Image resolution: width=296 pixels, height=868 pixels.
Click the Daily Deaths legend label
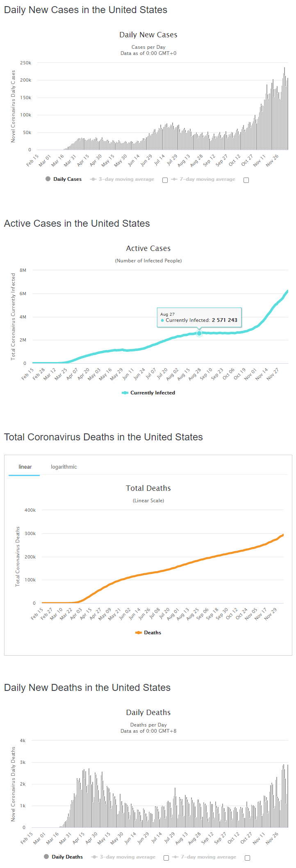pos(67,857)
